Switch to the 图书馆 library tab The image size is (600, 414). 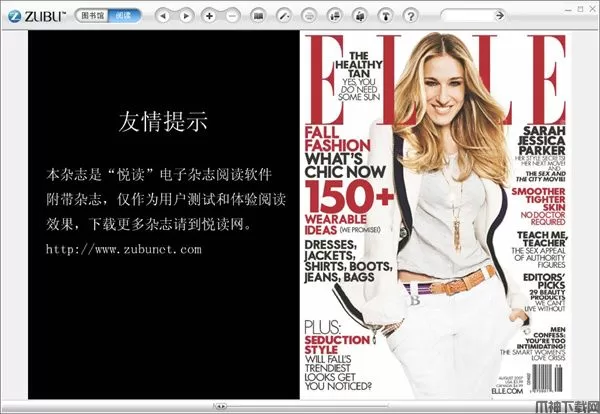pos(92,16)
